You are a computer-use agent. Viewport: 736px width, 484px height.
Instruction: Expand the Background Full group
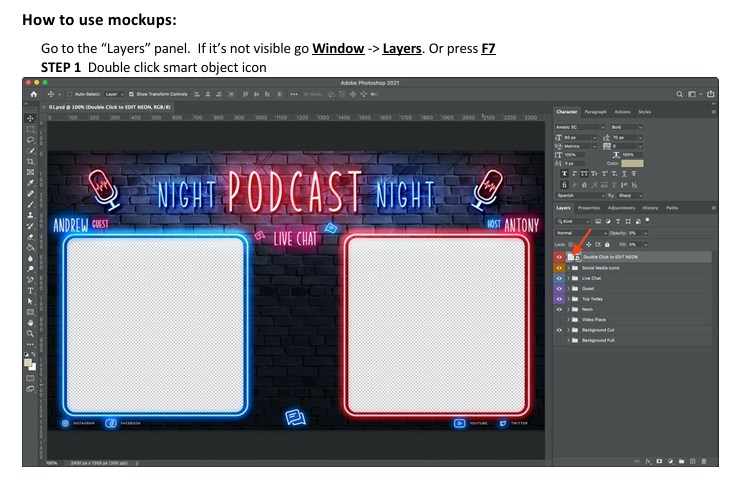point(568,340)
